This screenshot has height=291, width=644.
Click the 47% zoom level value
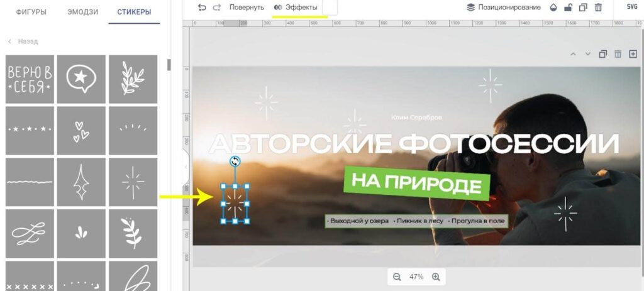416,277
